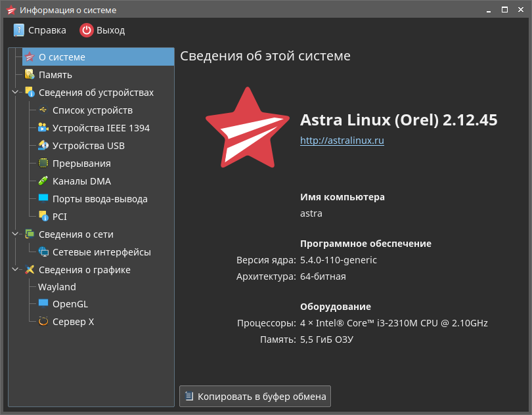Click the USB symbol icon for Список устройств
The image size is (532, 415).
click(x=43, y=110)
